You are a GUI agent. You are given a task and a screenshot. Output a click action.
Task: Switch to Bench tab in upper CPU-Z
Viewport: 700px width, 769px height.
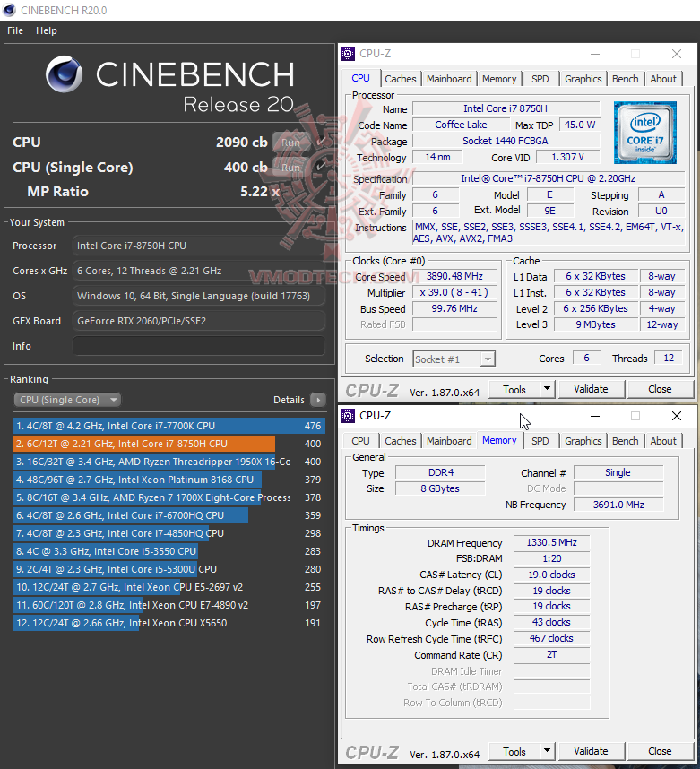pyautogui.click(x=625, y=79)
